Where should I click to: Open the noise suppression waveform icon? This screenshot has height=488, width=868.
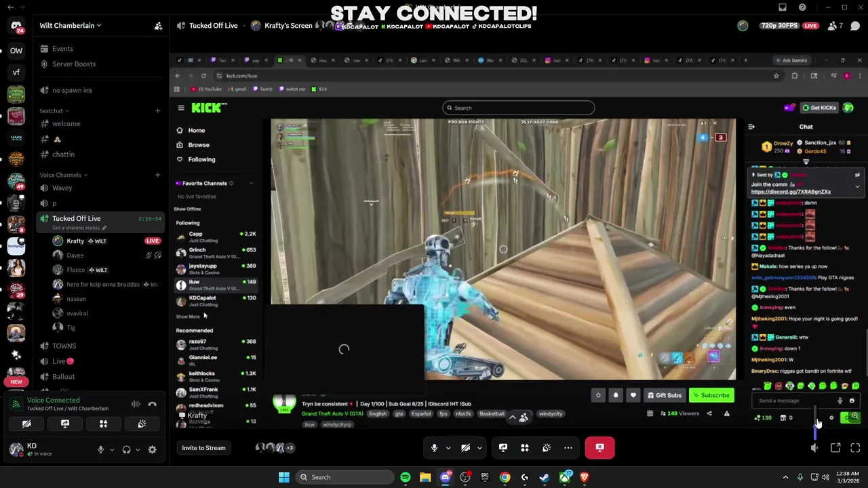(x=136, y=404)
